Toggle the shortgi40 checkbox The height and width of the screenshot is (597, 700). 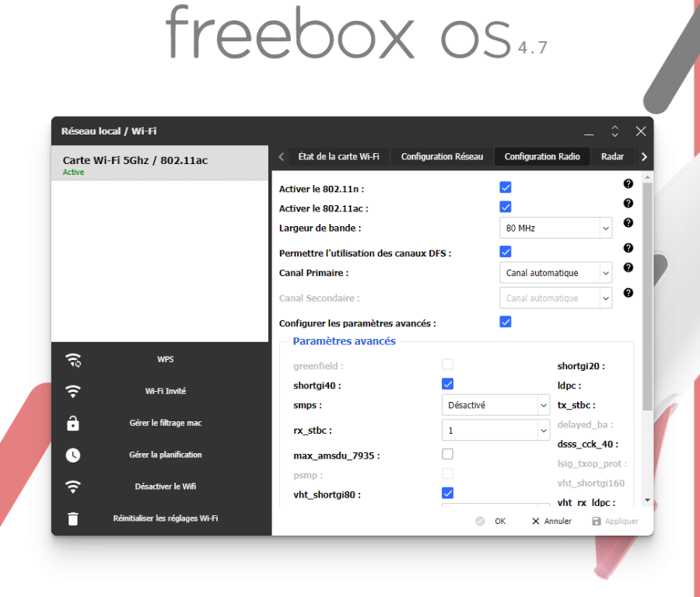point(448,384)
